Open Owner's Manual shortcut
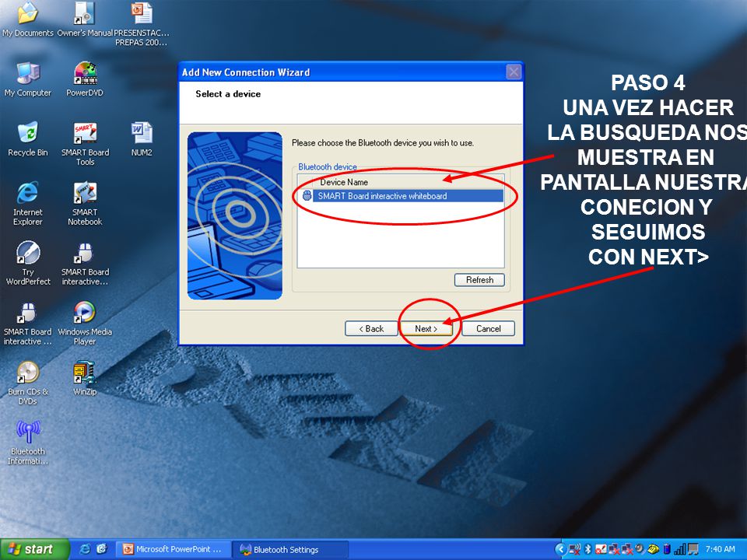The image size is (747, 560). click(85, 20)
